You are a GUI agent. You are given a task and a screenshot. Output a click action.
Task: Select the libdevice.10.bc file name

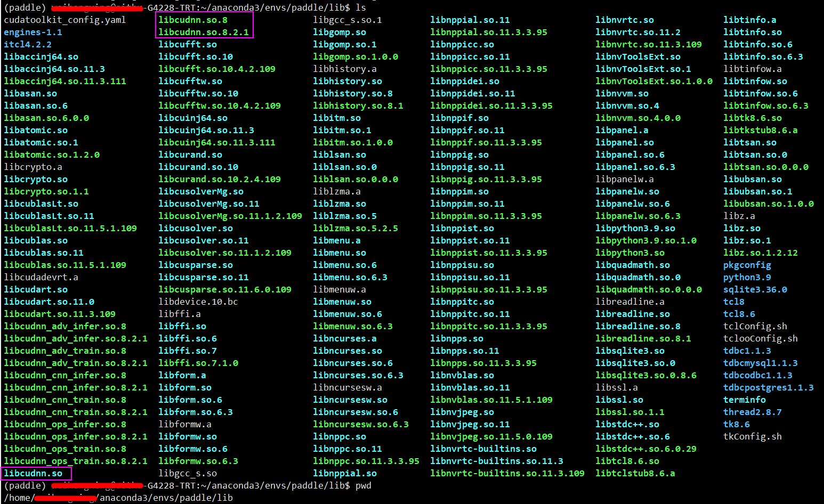[x=198, y=302]
